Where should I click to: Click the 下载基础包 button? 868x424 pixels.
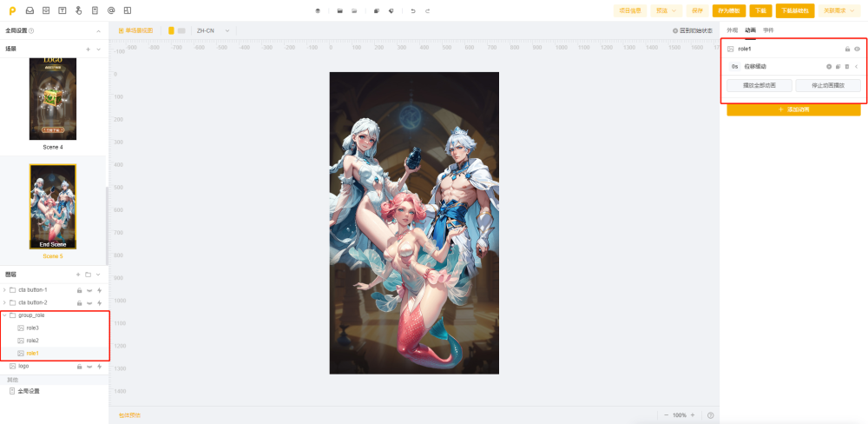click(x=795, y=10)
